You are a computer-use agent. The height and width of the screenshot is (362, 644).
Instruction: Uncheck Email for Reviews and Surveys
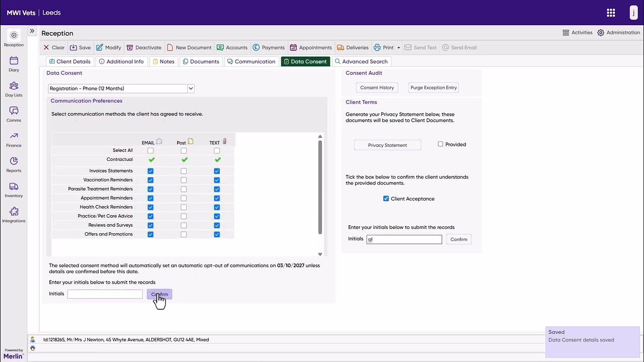pos(150,225)
